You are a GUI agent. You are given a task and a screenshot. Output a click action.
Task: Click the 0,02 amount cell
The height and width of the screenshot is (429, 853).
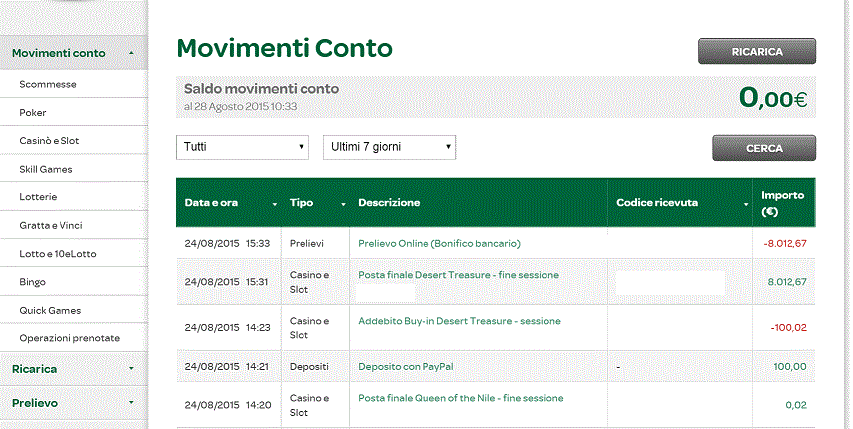[796, 406]
